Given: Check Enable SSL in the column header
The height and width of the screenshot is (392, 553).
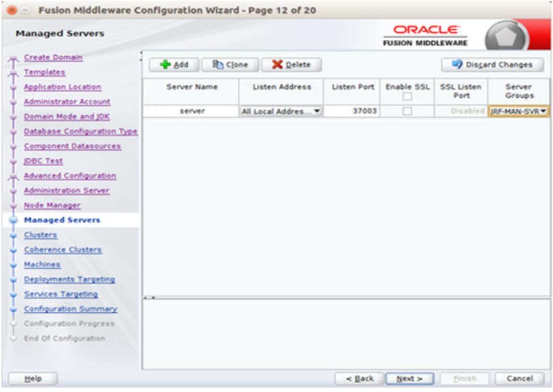Looking at the screenshot, I should click(x=408, y=97).
